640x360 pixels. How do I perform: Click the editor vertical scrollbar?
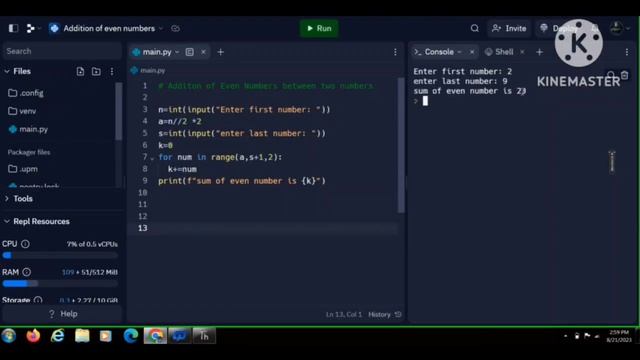[x=401, y=145]
